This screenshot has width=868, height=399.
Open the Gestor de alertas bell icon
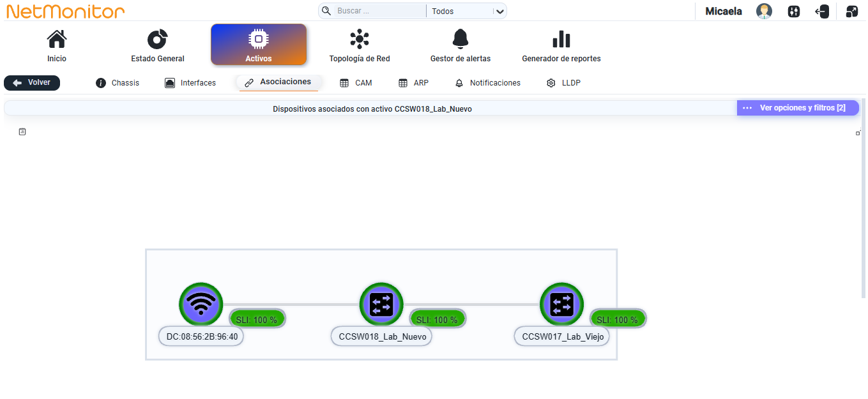[x=461, y=39]
